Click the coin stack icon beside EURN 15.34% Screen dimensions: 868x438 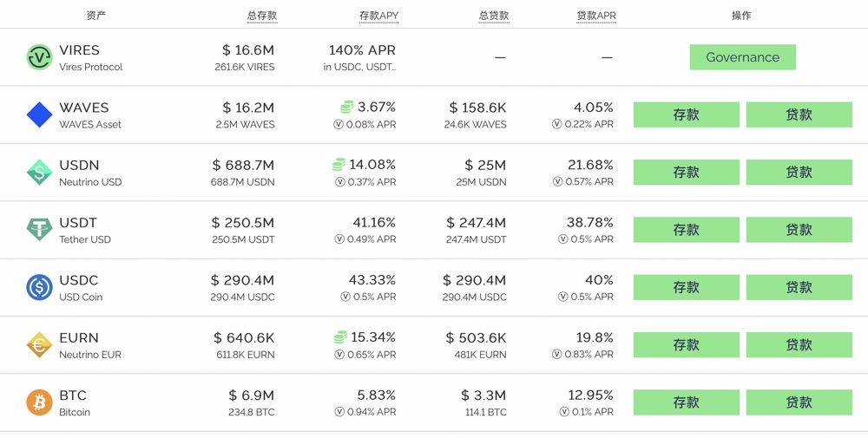tap(341, 337)
